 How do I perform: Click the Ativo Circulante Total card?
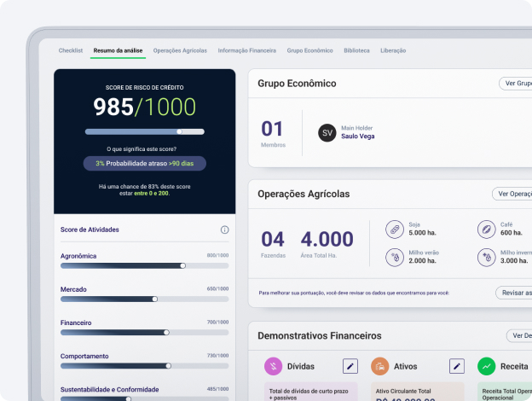[417, 392]
